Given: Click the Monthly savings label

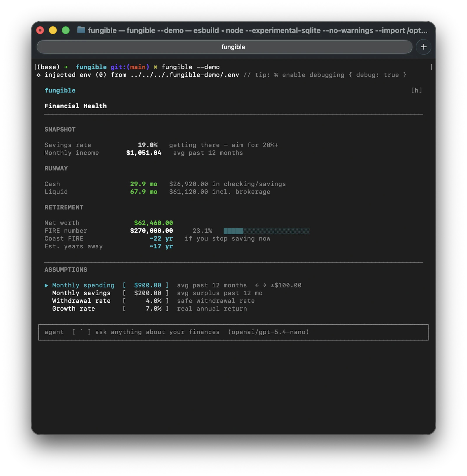Looking at the screenshot, I should coord(81,293).
